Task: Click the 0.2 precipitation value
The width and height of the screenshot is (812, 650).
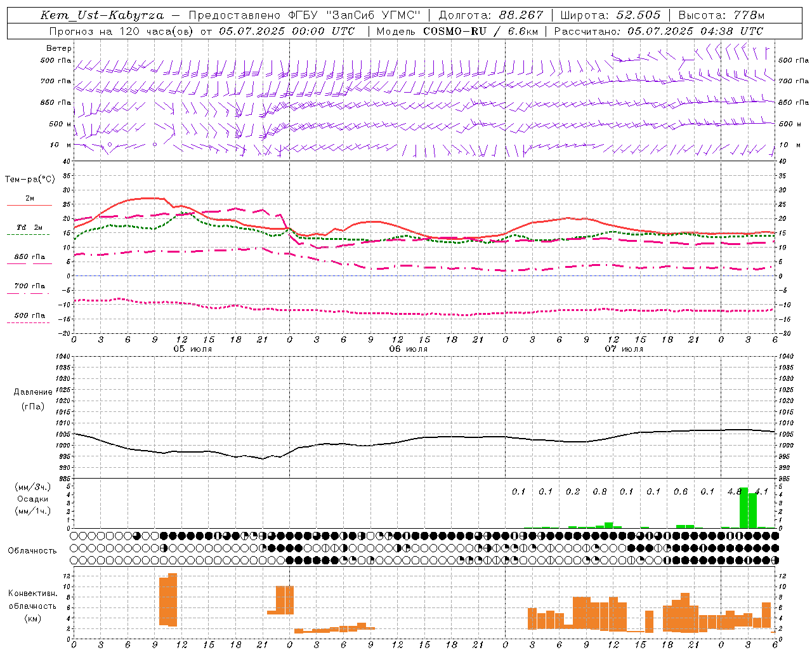Action: [x=573, y=492]
